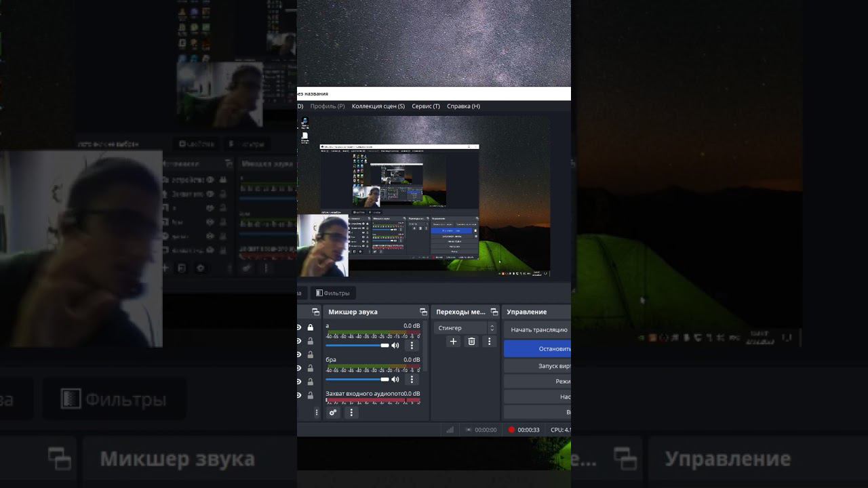Click the stream status icon beside 00:00:00
Screen dimensions: 868x488
point(469,430)
